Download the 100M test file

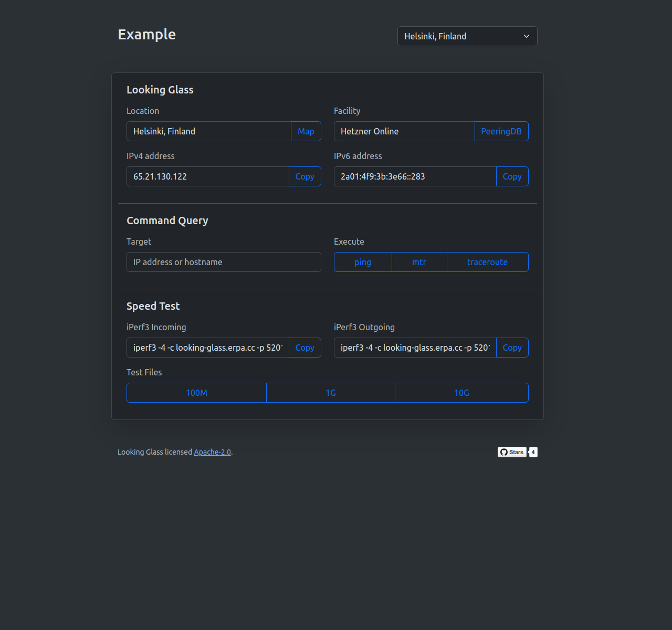(x=196, y=393)
